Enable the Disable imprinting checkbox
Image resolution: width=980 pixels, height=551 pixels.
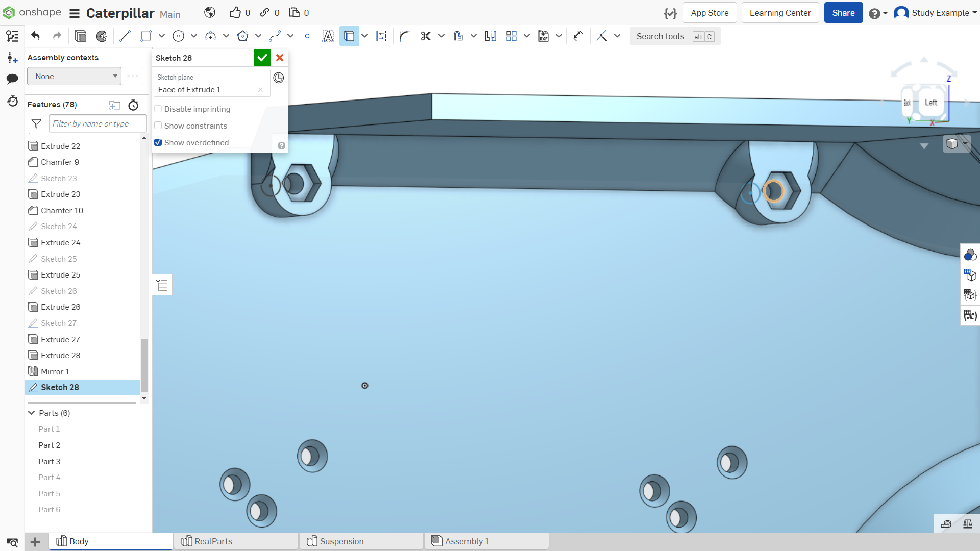158,109
